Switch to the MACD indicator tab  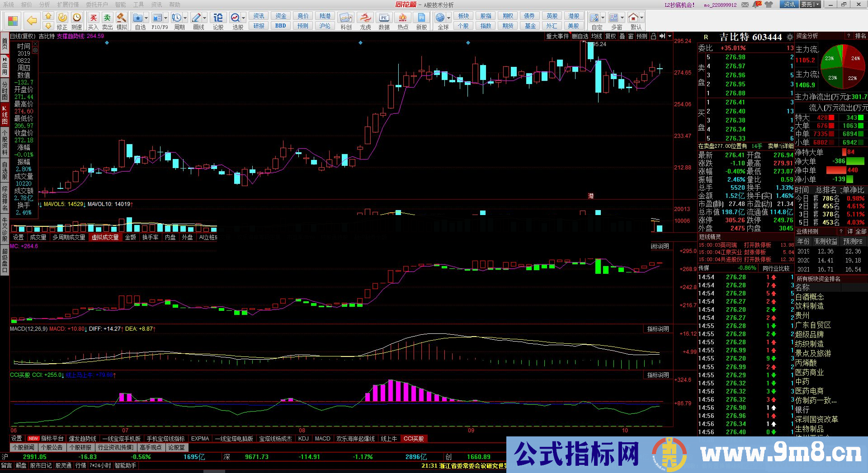[x=322, y=439]
